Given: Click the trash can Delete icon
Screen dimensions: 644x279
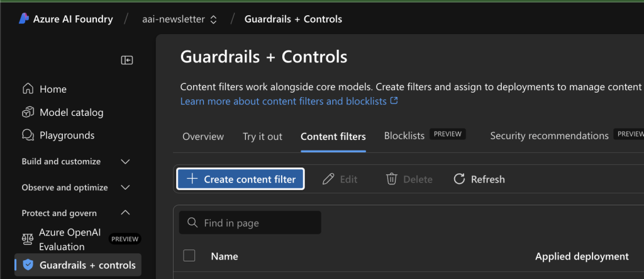Looking at the screenshot, I should coord(392,179).
